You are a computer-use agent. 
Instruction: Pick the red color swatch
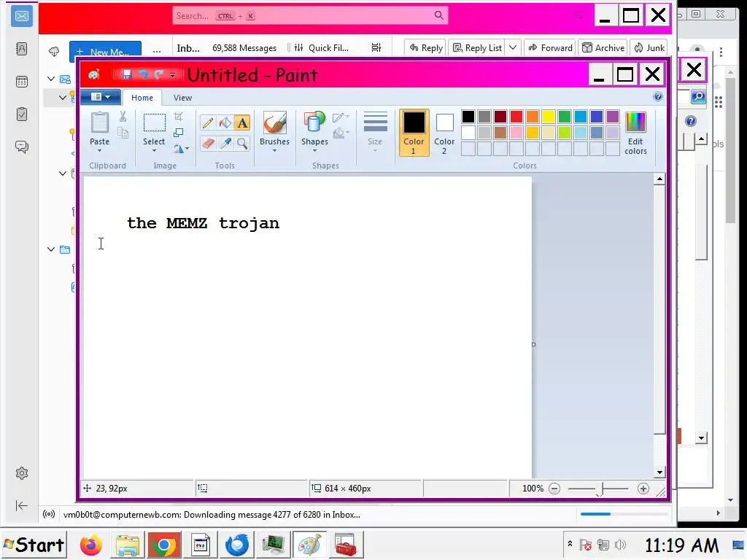tap(516, 117)
